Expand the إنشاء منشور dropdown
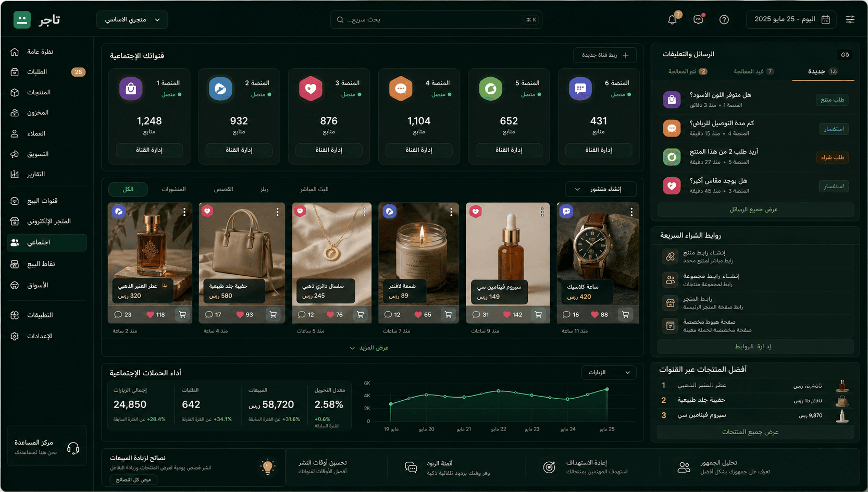This screenshot has height=492, width=868. click(x=601, y=189)
